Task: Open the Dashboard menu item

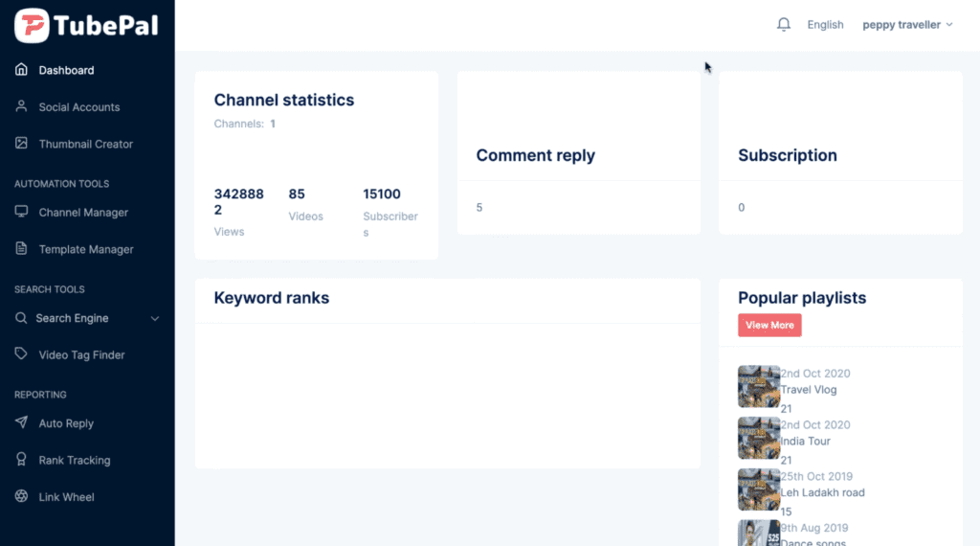Action: [66, 70]
